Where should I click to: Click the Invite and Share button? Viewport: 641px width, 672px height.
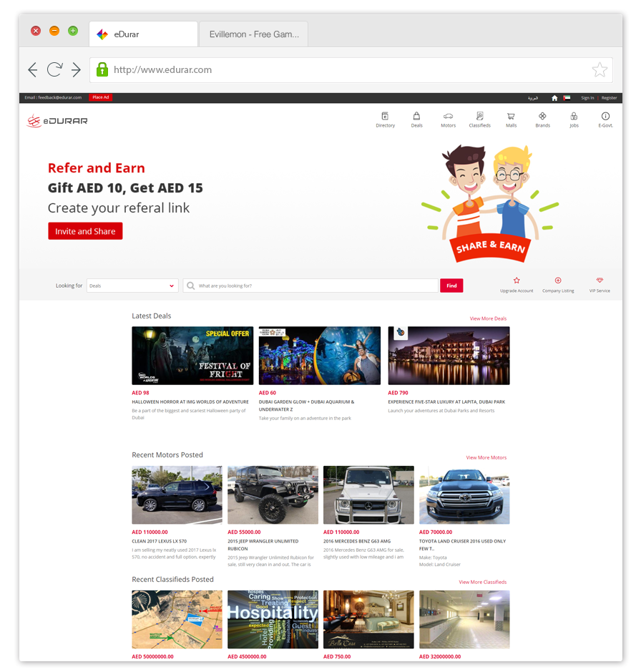click(x=85, y=231)
